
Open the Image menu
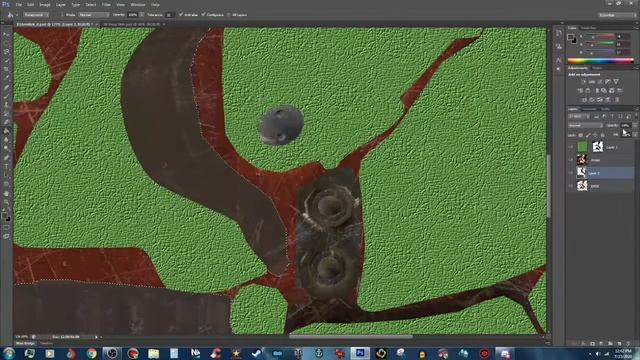point(45,4)
